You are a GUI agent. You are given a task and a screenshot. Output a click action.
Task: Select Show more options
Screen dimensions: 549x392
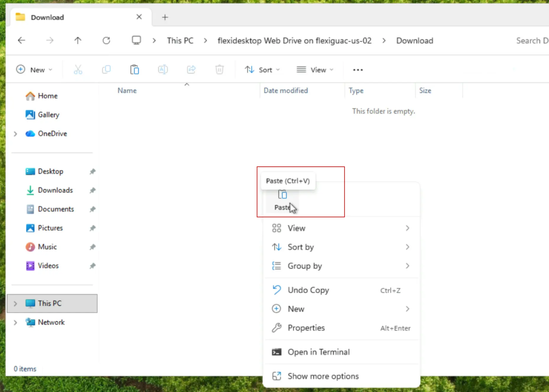pos(341,376)
